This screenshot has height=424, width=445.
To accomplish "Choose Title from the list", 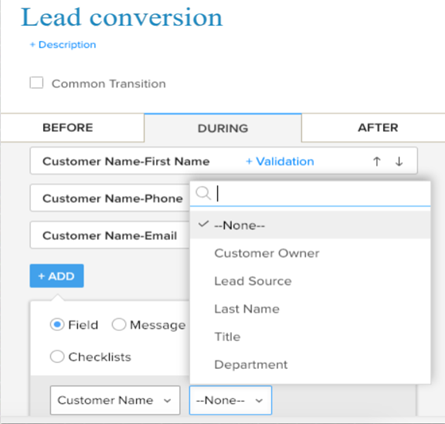I will click(310, 337).
